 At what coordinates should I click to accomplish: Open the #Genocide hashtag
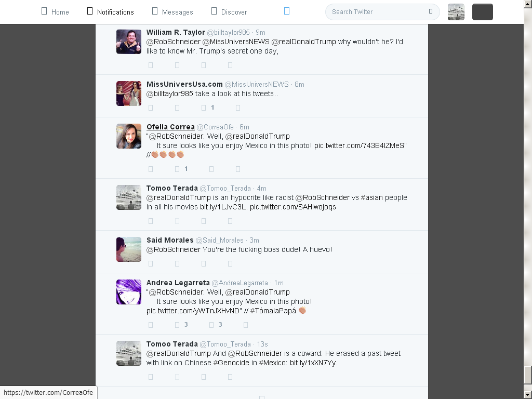point(231,363)
